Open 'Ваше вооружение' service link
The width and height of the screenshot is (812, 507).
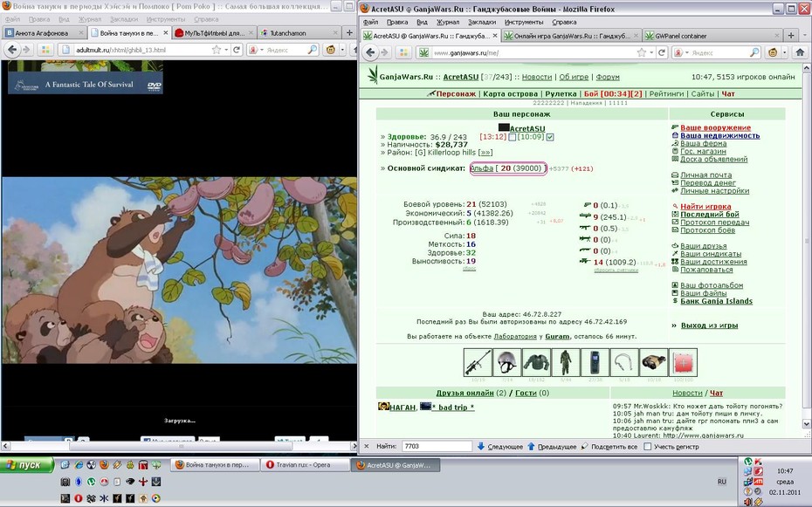pos(715,127)
